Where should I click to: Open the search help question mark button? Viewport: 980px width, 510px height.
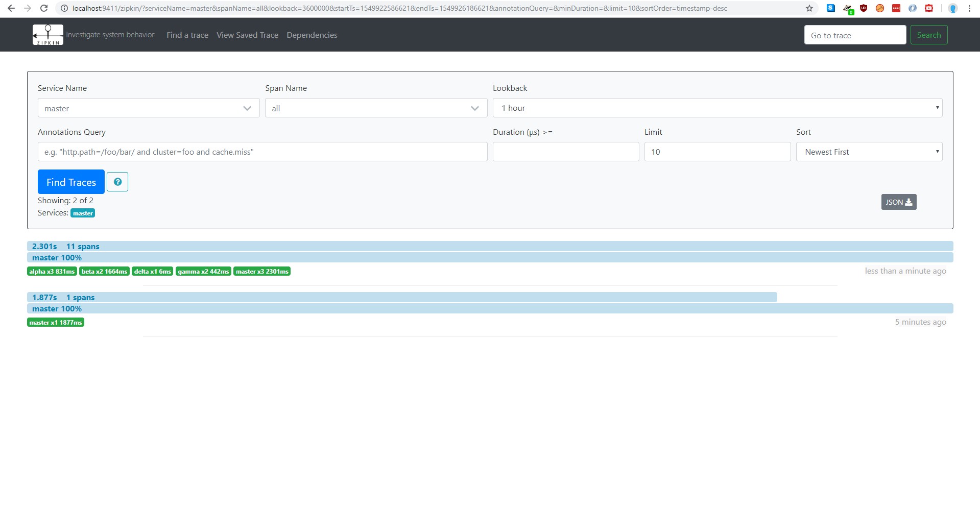(117, 182)
